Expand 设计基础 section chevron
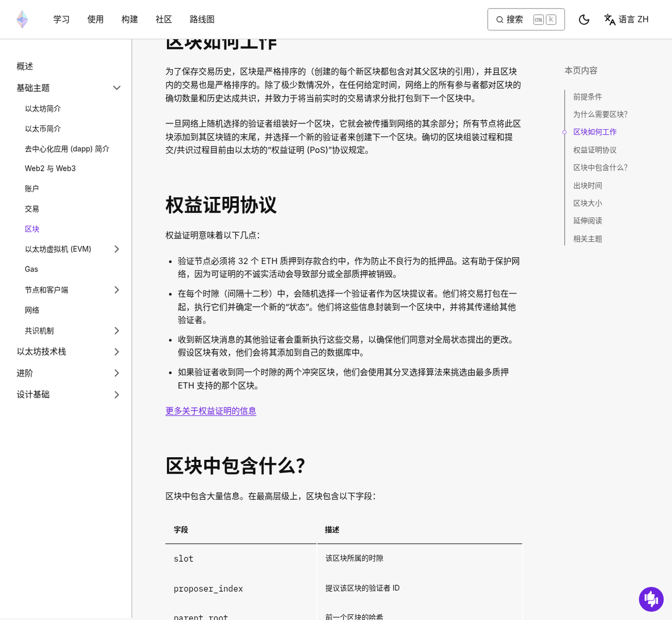 click(x=117, y=395)
